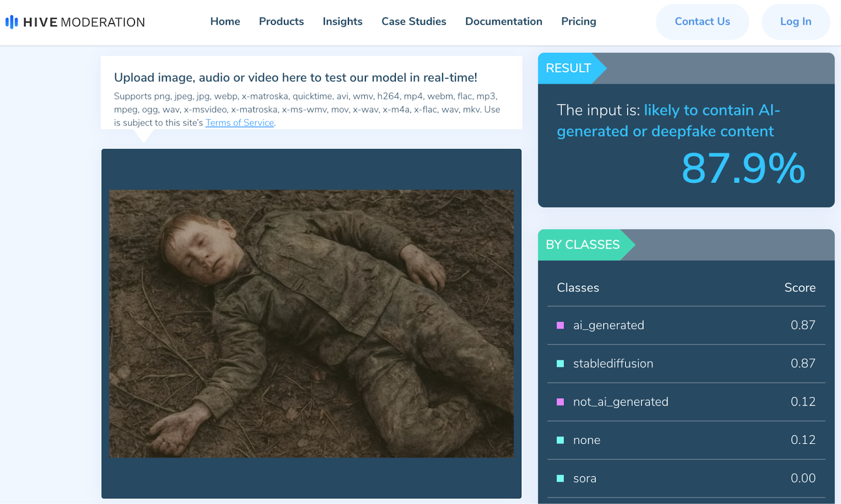Select the ai_generated class label
This screenshot has height=504, width=841.
(609, 325)
